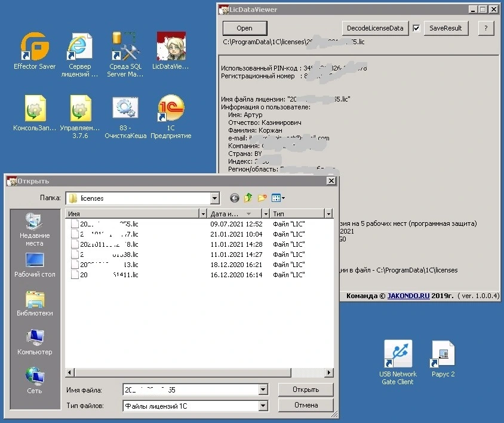The image size is (504, 423).
Task: Expand the Имя файла combo box
Action: coord(263,390)
